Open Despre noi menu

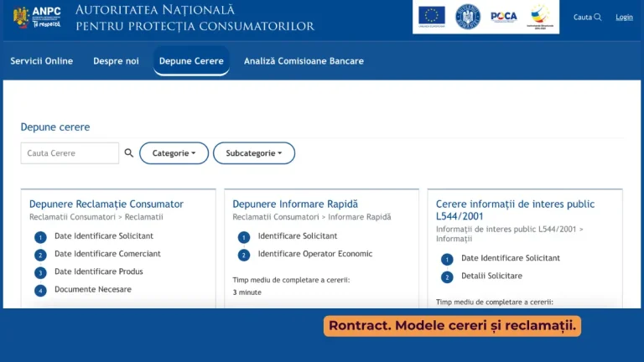tap(116, 61)
